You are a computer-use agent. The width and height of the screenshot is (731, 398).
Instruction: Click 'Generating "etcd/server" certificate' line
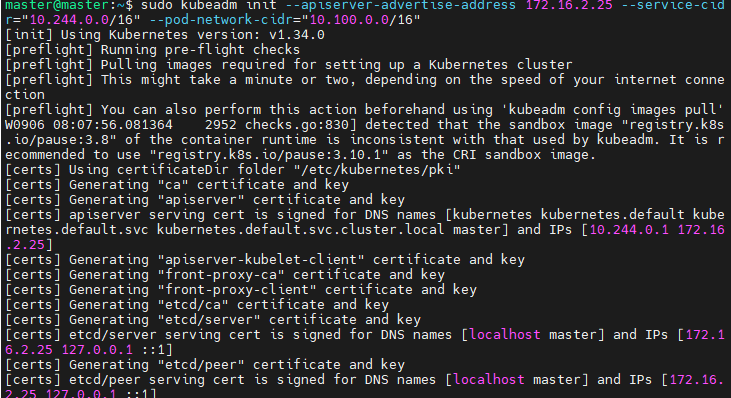(245, 320)
